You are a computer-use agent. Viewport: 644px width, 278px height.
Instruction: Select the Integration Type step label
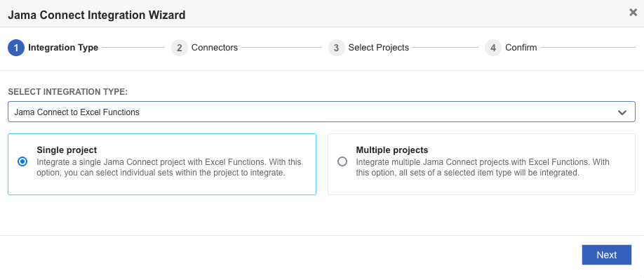(x=63, y=48)
